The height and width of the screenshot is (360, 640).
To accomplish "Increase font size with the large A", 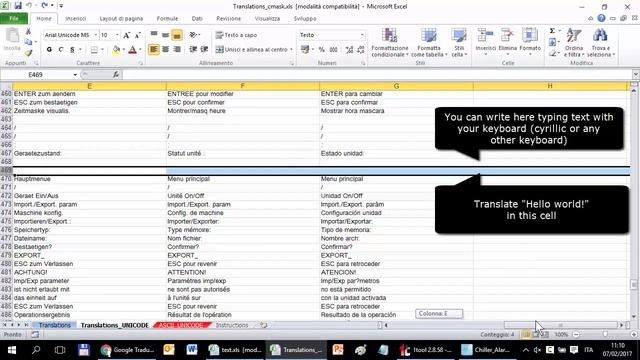I will (x=127, y=35).
